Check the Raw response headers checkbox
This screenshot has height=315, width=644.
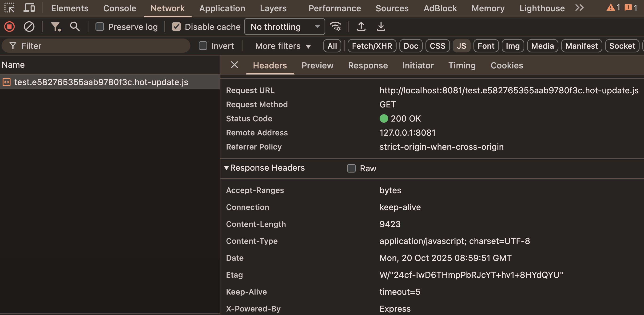[351, 168]
